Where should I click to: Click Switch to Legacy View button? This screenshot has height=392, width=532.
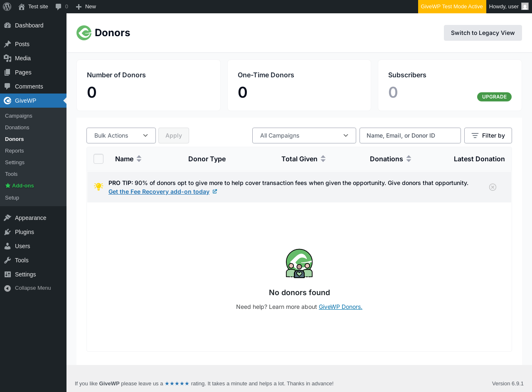483,33
